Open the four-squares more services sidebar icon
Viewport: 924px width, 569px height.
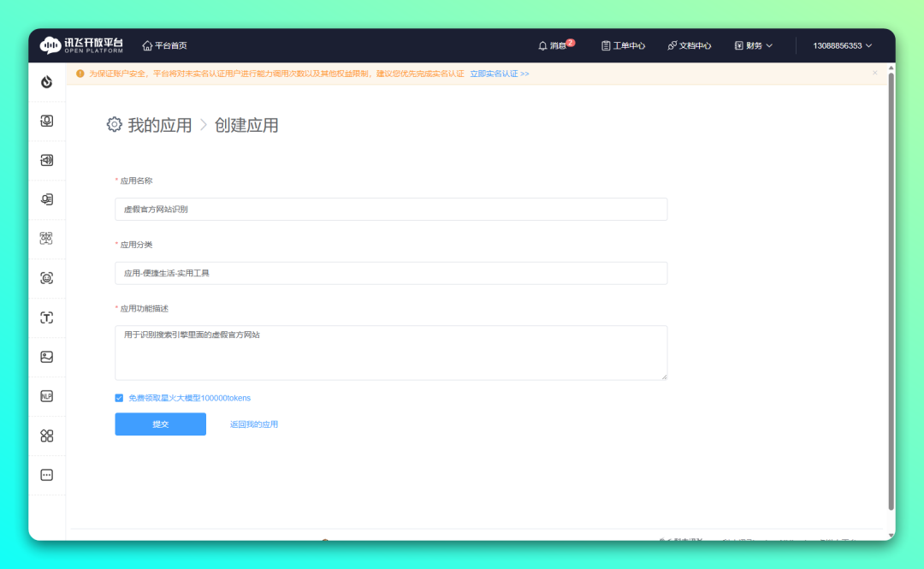[x=46, y=436]
